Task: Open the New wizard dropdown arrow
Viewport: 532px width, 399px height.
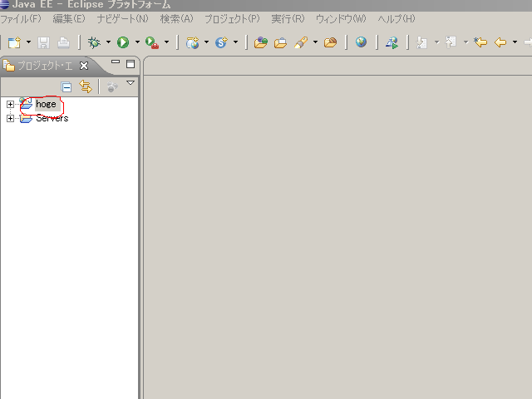Action: pyautogui.click(x=28, y=42)
